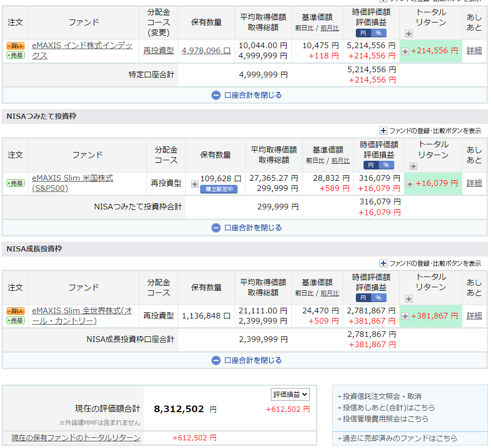Open the 評価損益 dropdown selector
Viewport: 491px width, 448px height.
point(290,394)
